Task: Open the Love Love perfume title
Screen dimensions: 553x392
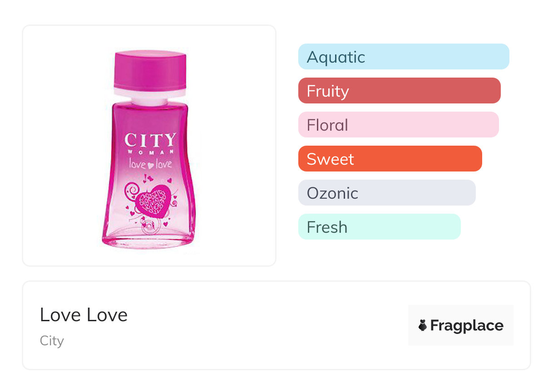Action: click(84, 315)
